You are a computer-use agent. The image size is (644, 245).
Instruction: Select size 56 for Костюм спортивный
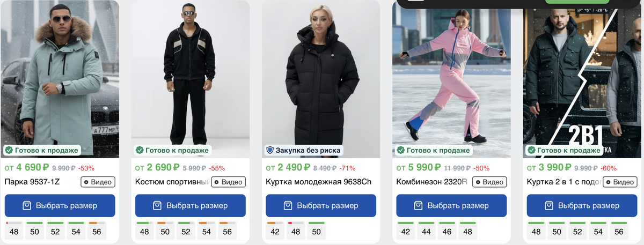pos(228,231)
